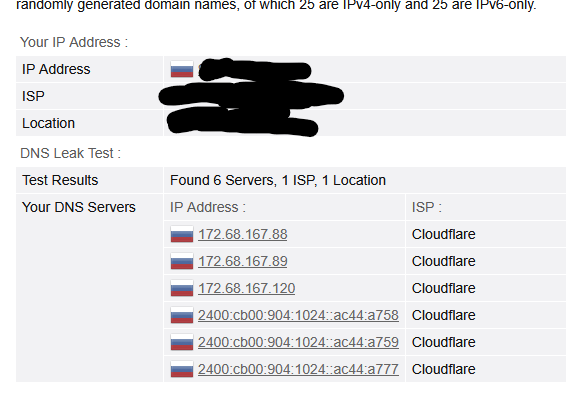The height and width of the screenshot is (396, 566).
Task: Click the flag icon beside the a759 address
Action: pyautogui.click(x=182, y=342)
